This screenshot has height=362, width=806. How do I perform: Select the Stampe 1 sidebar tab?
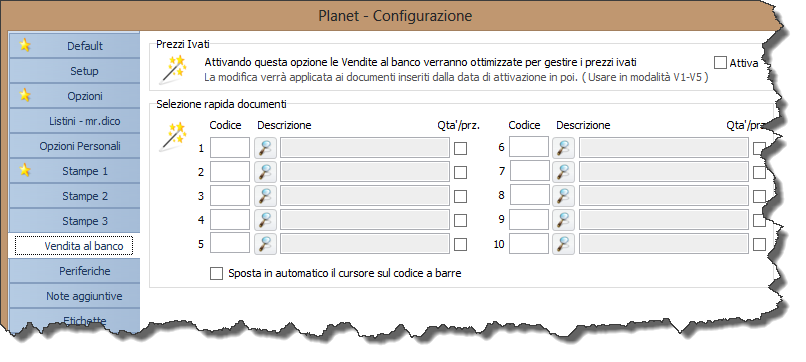75,171
